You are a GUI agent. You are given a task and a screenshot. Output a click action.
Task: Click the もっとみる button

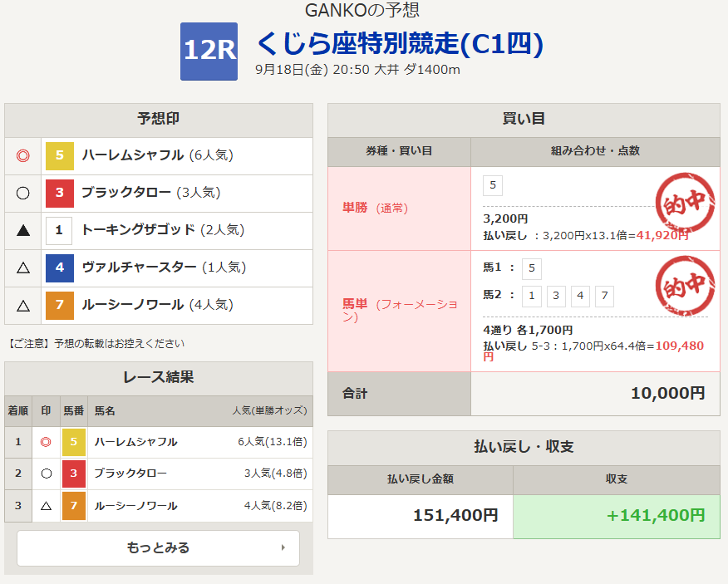(159, 547)
